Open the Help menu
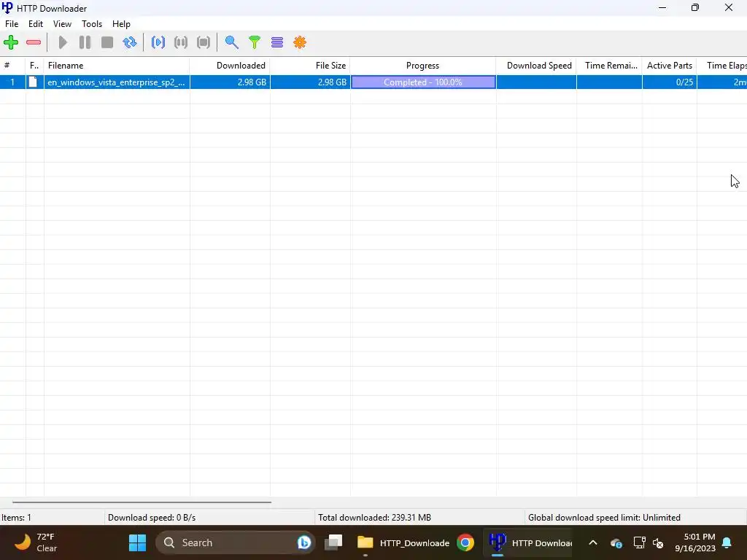 pos(121,24)
